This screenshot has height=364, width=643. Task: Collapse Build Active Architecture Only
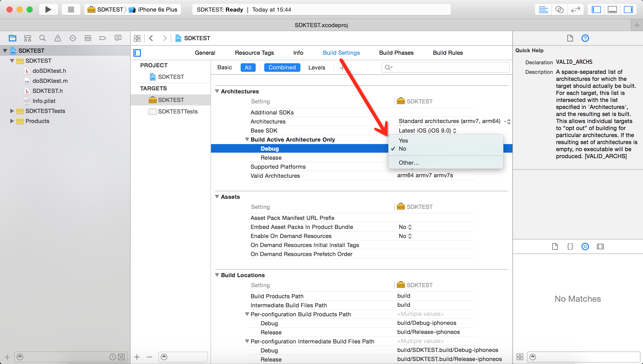click(247, 139)
